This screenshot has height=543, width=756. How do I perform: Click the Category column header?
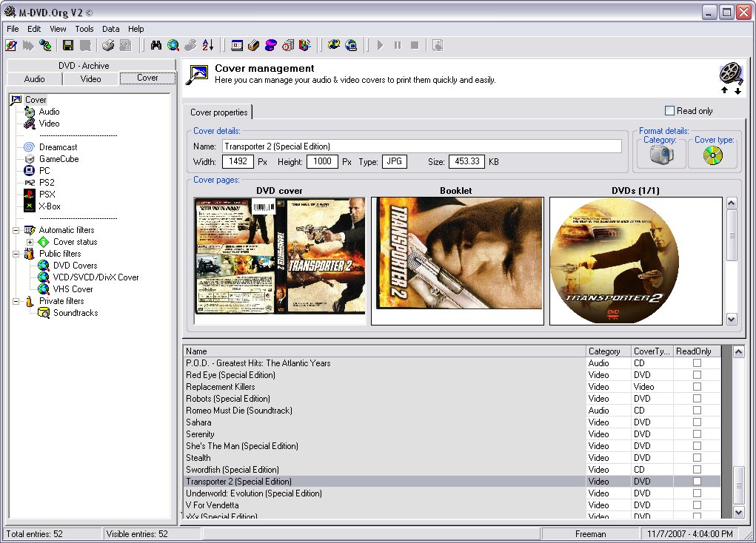(x=608, y=351)
